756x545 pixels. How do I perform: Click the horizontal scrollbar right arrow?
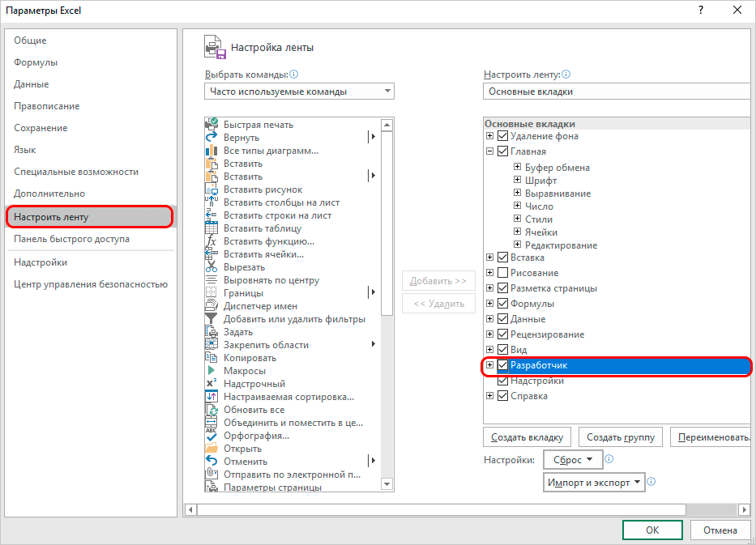(x=744, y=509)
